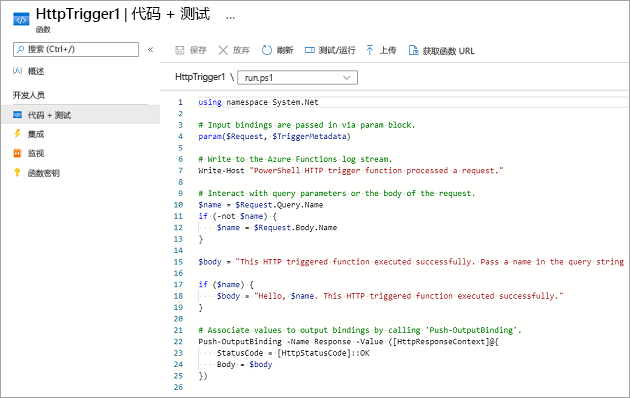Click comment '# Interact with query parameters'
This screenshot has width=630, height=398.
(x=337, y=193)
